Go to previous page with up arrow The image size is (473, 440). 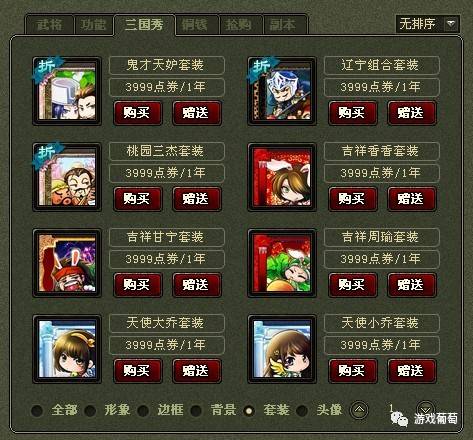coord(359,410)
